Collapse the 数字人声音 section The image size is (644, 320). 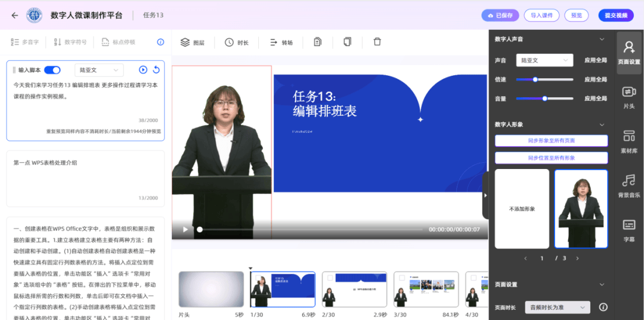pyautogui.click(x=602, y=39)
